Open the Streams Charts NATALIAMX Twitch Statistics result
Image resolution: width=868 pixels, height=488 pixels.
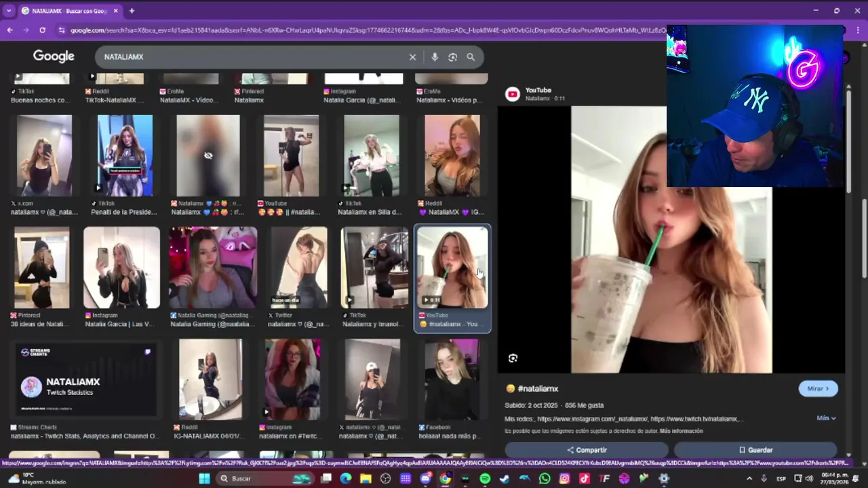click(85, 380)
